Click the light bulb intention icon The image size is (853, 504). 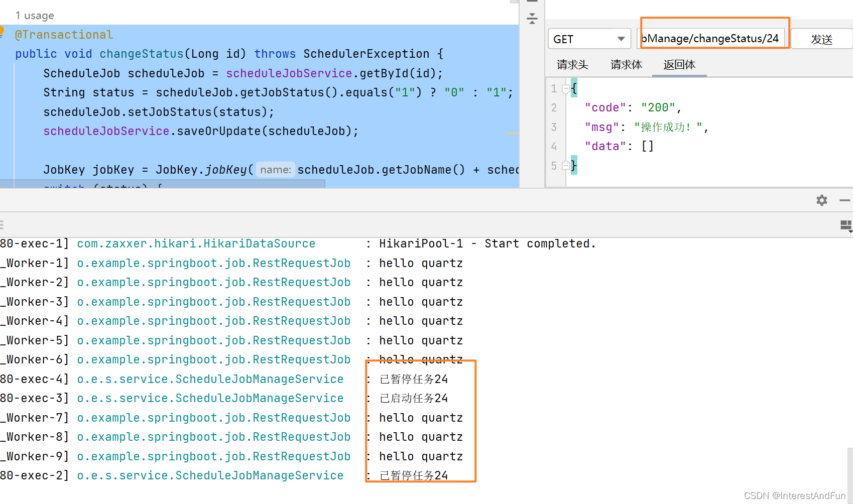pyautogui.click(x=2, y=31)
